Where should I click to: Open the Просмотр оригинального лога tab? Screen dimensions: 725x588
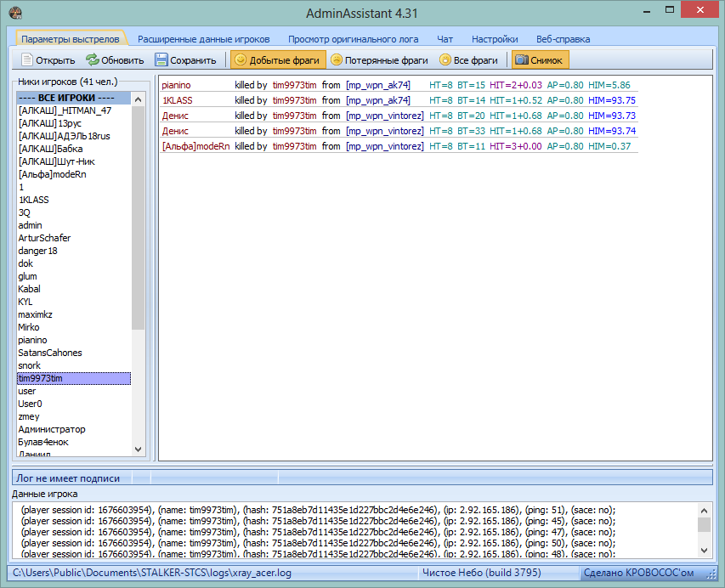pos(354,39)
